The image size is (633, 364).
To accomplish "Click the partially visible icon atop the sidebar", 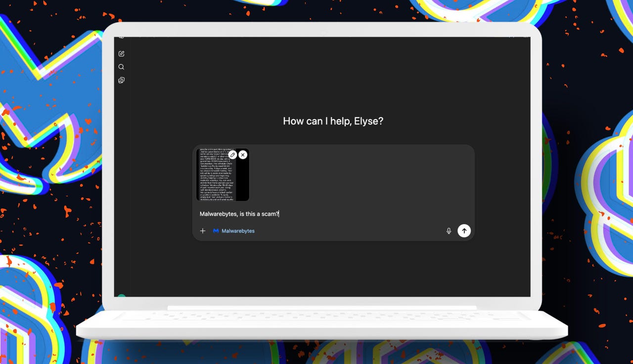I will (x=121, y=38).
